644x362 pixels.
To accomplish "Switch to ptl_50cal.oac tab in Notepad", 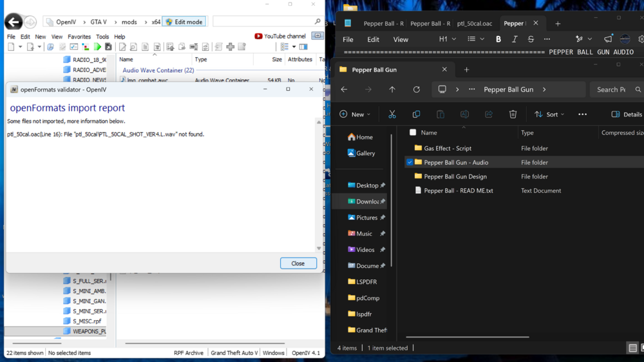I will [x=475, y=23].
